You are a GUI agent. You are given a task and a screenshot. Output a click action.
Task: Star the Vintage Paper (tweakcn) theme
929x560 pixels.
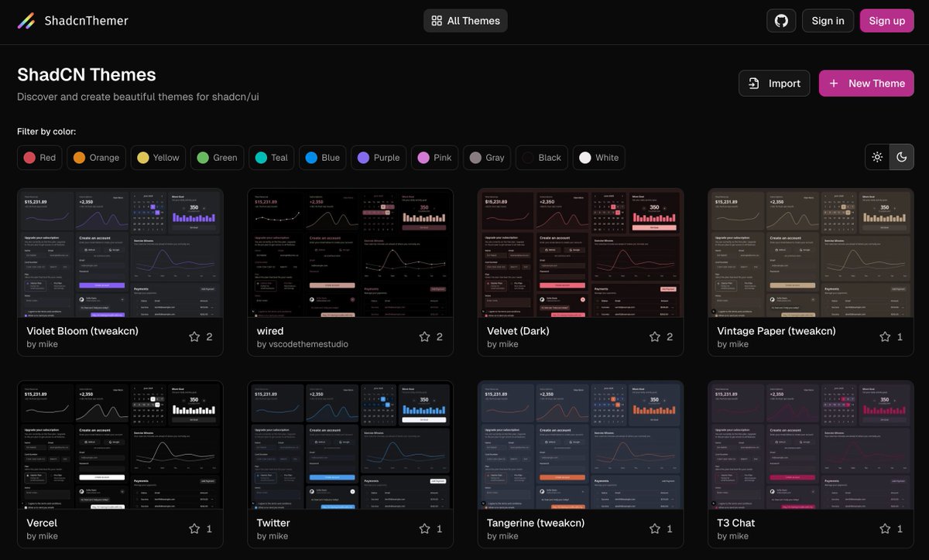coord(885,336)
